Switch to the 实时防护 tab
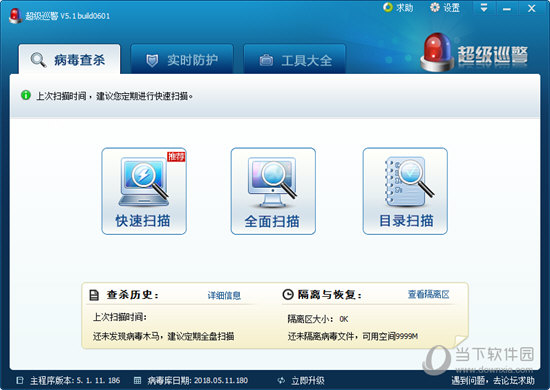This screenshot has height=390, width=550. 182,59
